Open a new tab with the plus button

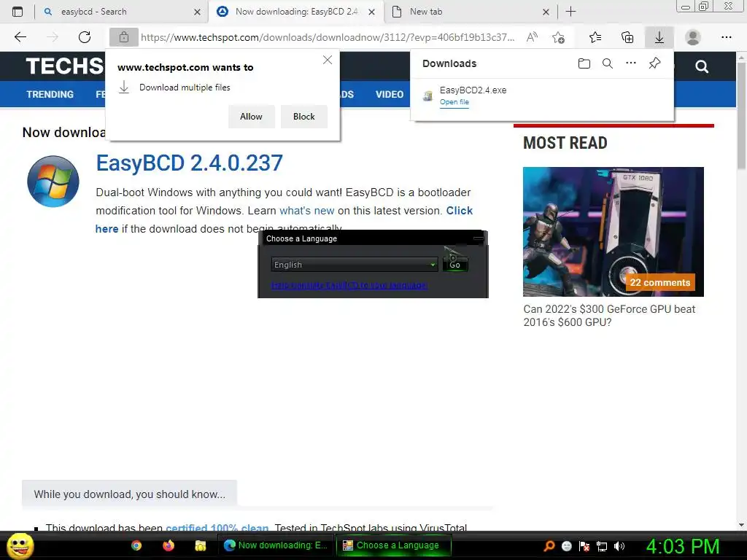point(570,12)
